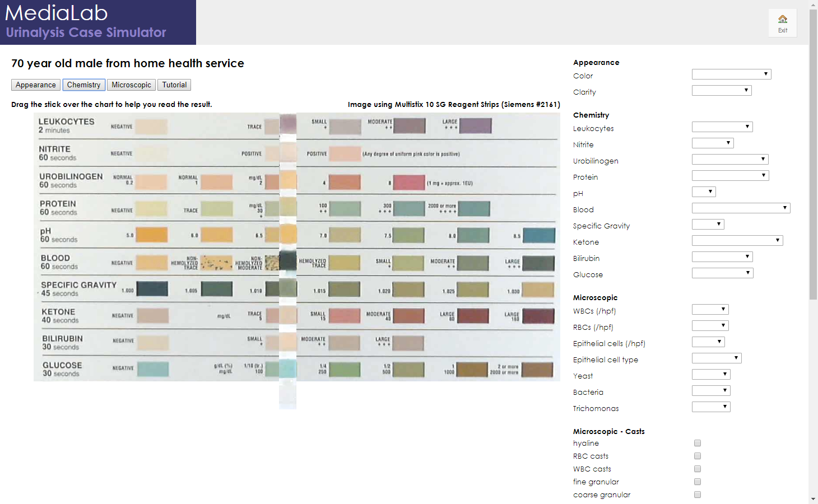Select the fine granular checkbox
This screenshot has width=818, height=504.
click(x=698, y=482)
